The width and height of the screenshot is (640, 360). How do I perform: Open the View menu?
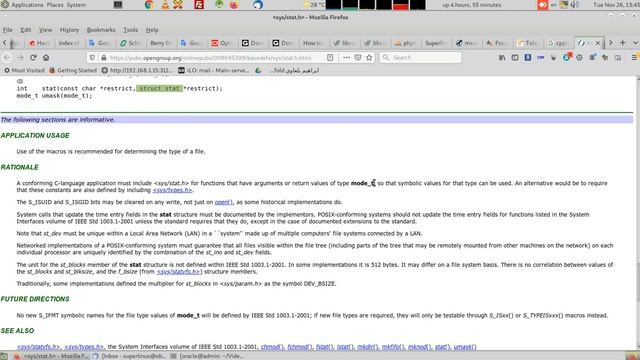click(45, 30)
